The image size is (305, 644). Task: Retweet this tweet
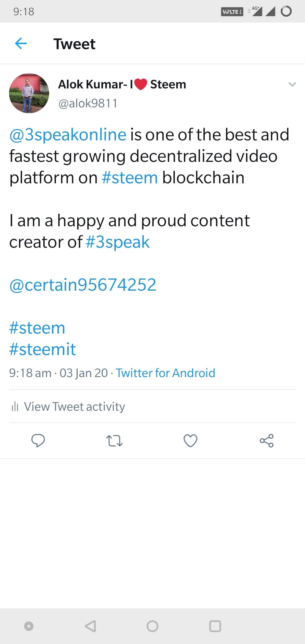point(114,441)
